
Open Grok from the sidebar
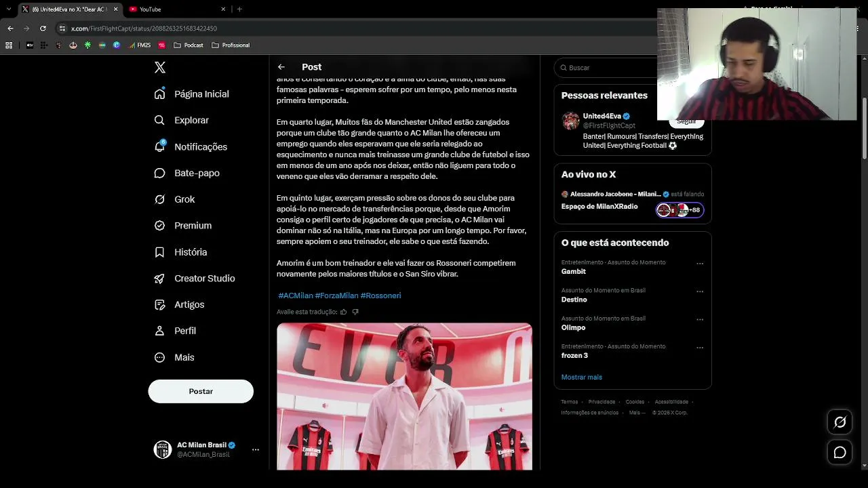tap(175, 199)
